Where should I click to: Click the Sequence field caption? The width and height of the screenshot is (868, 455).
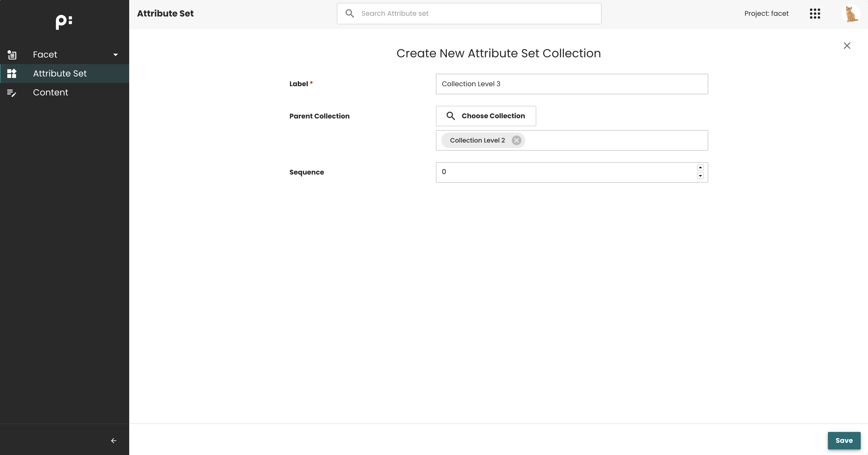pos(307,172)
